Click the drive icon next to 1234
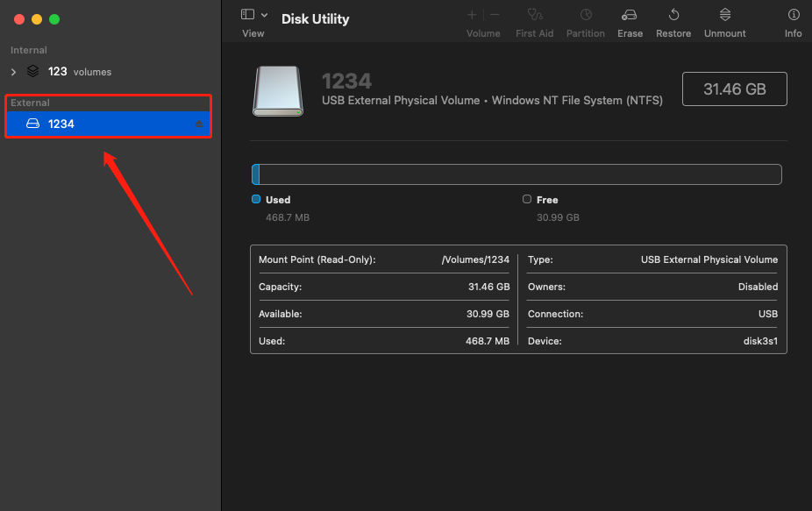812x511 pixels. click(x=32, y=124)
